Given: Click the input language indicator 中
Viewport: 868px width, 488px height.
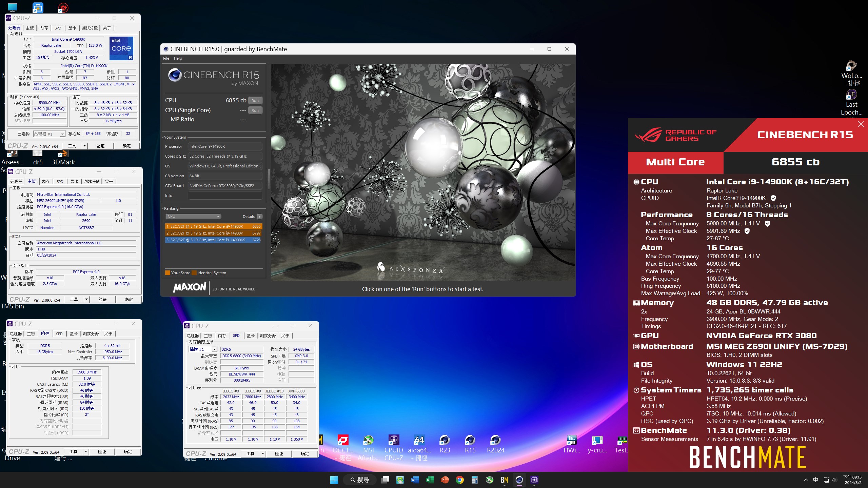Looking at the screenshot, I should click(815, 480).
